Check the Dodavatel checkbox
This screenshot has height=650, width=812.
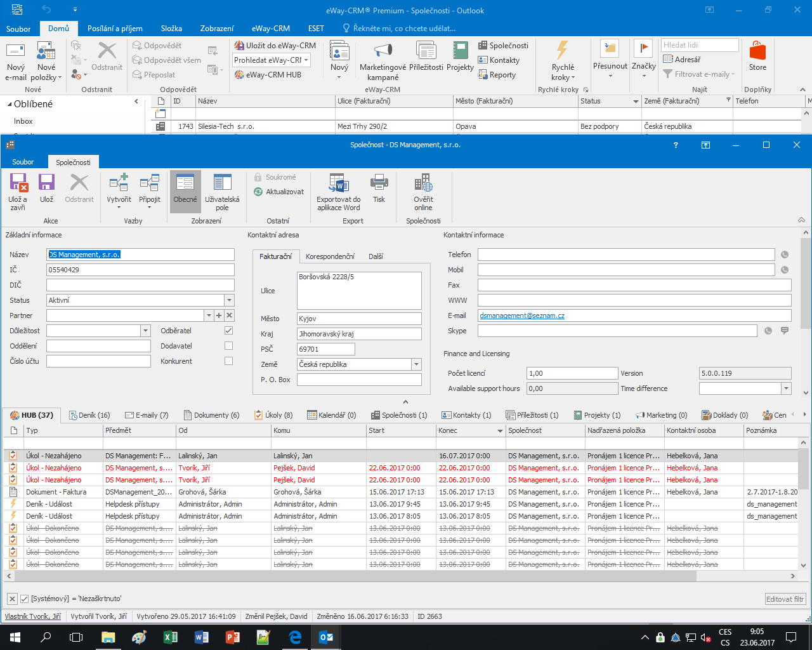pos(229,346)
